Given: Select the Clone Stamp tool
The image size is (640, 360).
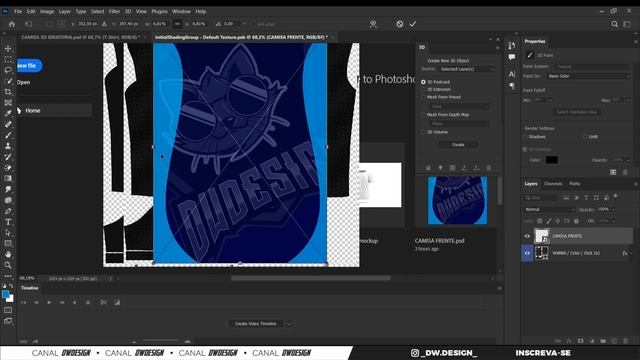Looking at the screenshot, I should coord(8,146).
